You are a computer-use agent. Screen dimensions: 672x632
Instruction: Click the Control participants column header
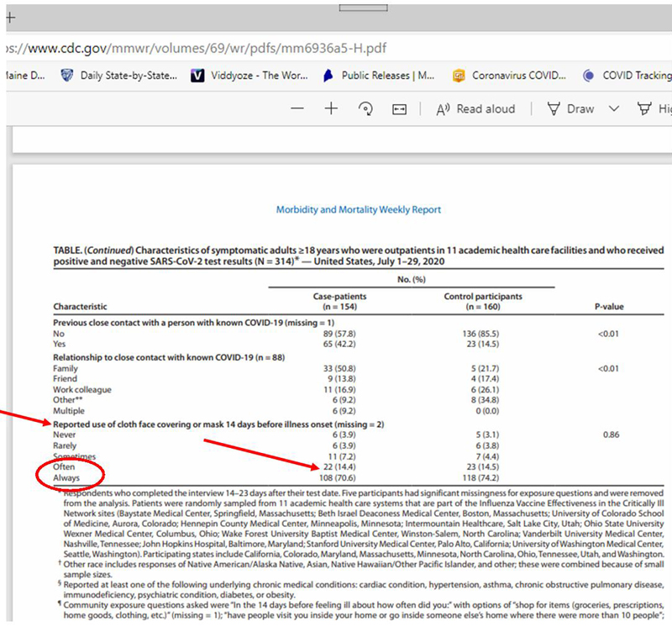pos(483,302)
